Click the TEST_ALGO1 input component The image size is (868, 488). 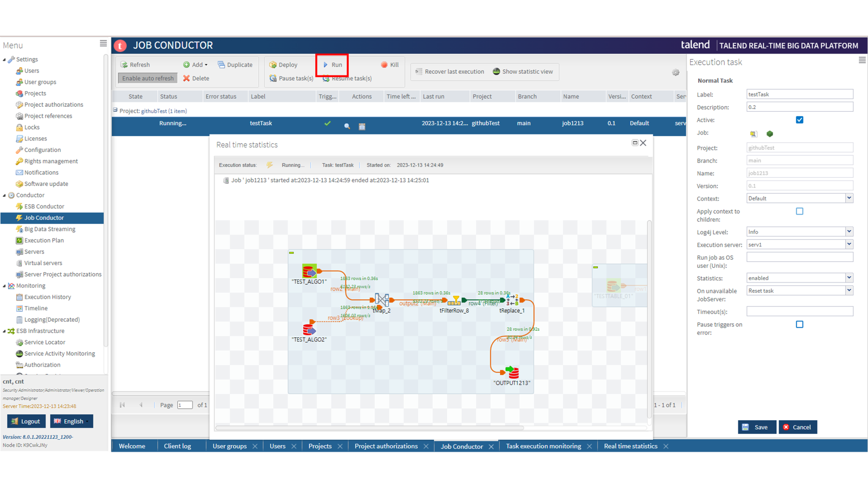pyautogui.click(x=309, y=271)
